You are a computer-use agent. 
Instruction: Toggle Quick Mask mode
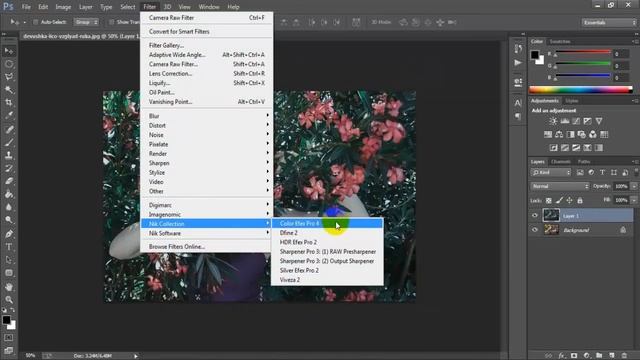click(9, 338)
